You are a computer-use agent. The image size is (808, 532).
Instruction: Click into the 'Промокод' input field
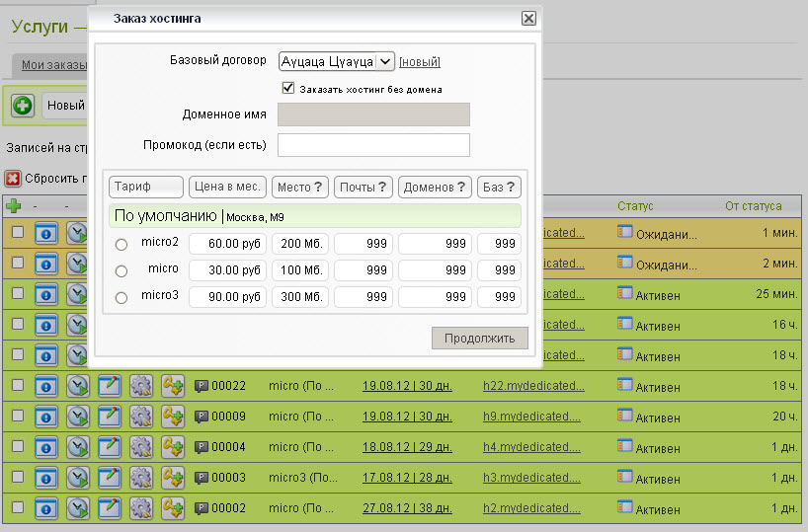coord(373,146)
